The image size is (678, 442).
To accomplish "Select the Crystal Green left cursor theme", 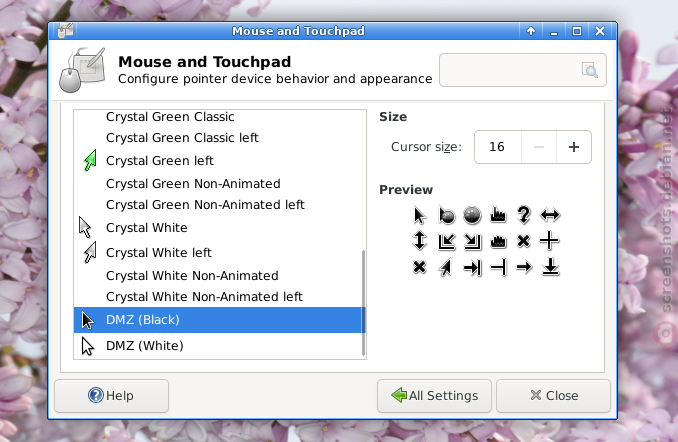I will coord(219,161).
